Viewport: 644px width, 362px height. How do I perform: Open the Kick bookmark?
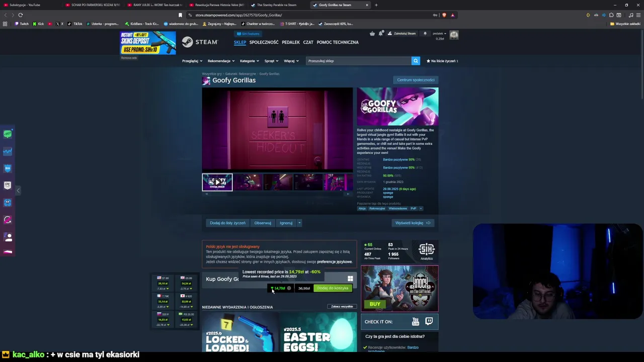[38, 24]
